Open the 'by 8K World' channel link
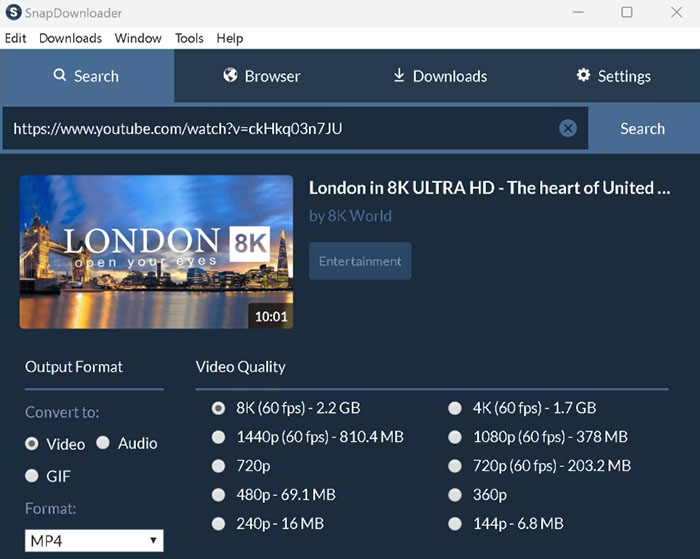Screen dimensions: 700x559 pyautogui.click(x=350, y=216)
